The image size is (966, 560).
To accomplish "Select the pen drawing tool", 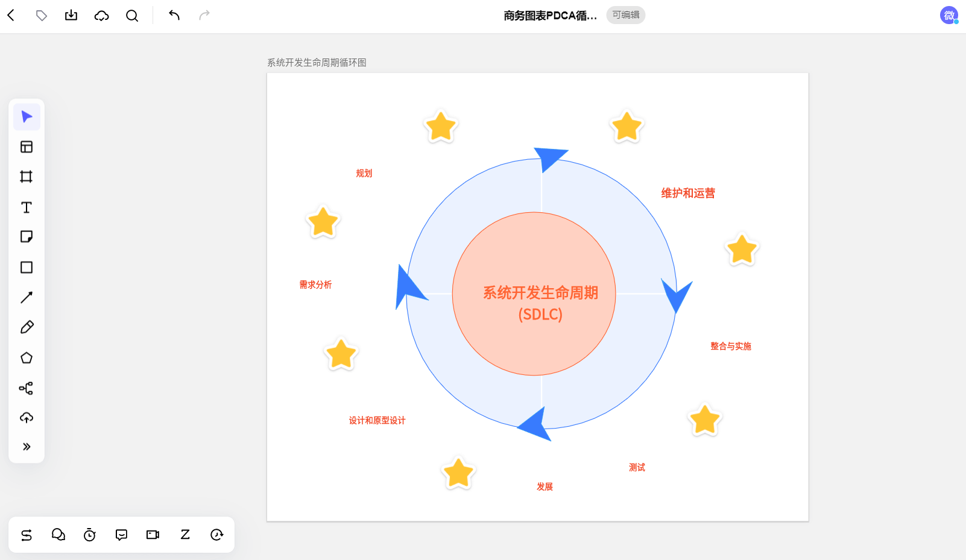I will tap(27, 327).
